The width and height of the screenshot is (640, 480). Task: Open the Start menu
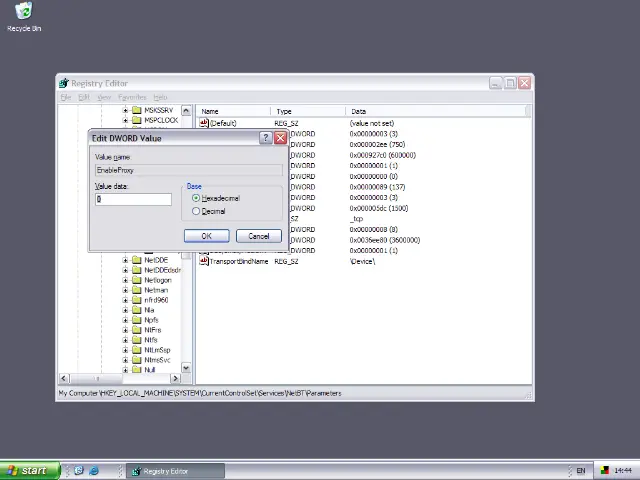(x=30, y=471)
